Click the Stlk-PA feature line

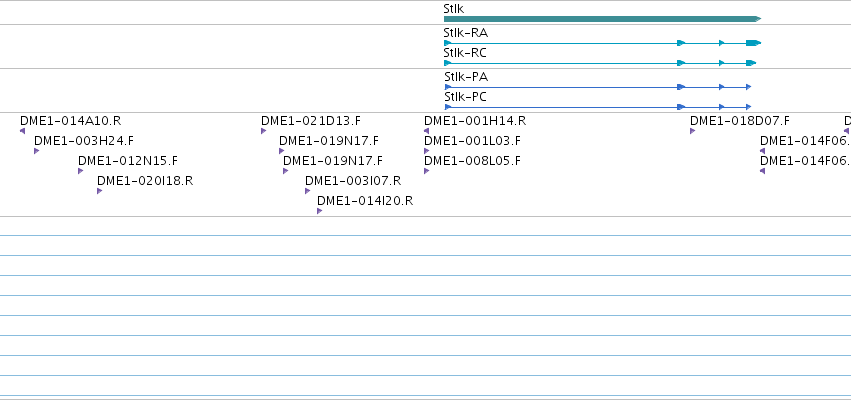click(598, 87)
